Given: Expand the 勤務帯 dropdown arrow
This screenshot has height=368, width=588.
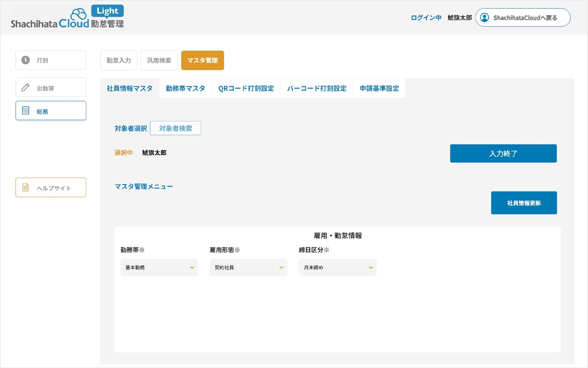Looking at the screenshot, I should [192, 268].
